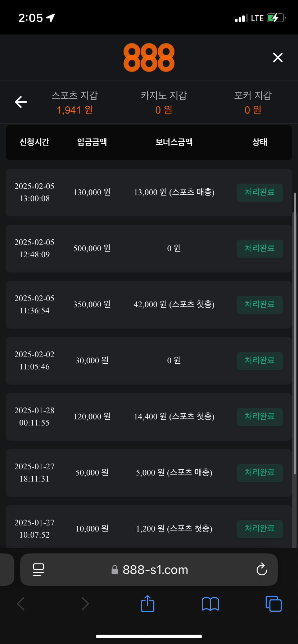Go back with the left arrow
The image size is (298, 644).
pos(21,102)
